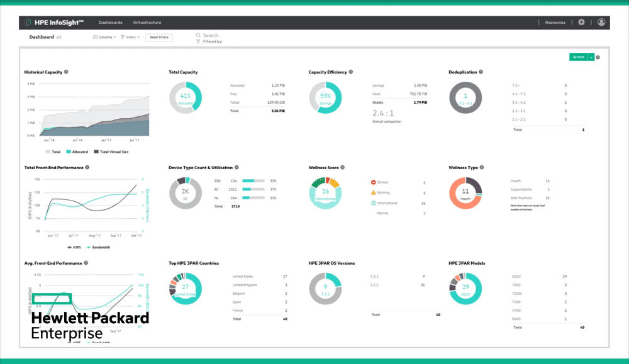Open the Resources menu

point(555,23)
